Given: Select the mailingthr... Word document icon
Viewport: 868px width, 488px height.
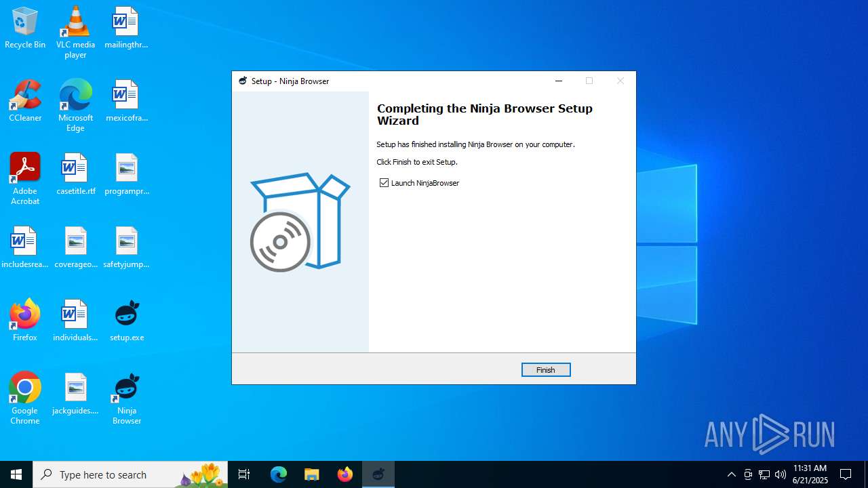Looking at the screenshot, I should pos(126,28).
